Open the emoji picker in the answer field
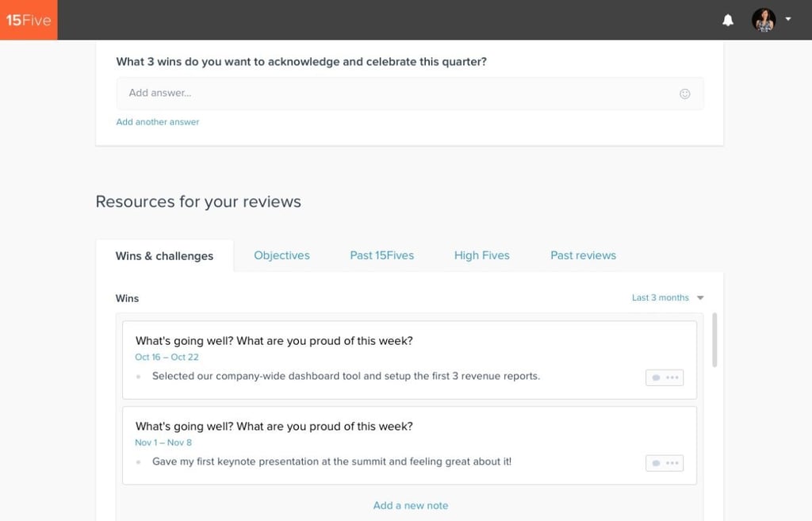 (684, 93)
